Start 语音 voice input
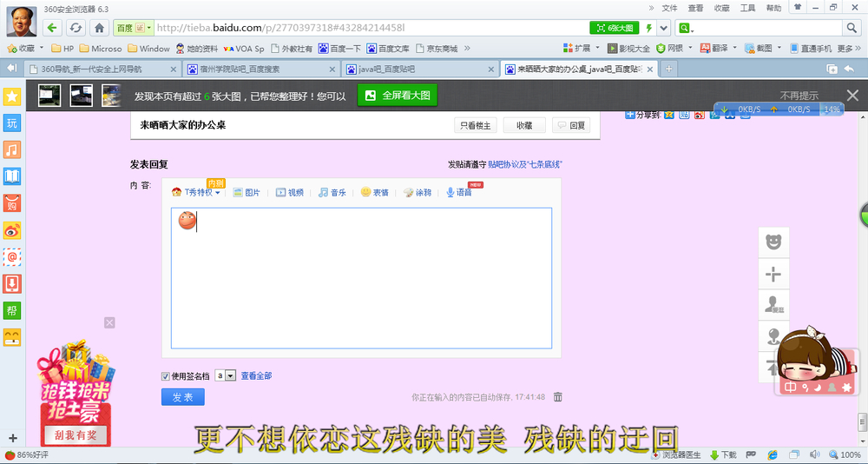The image size is (868, 464). [459, 192]
